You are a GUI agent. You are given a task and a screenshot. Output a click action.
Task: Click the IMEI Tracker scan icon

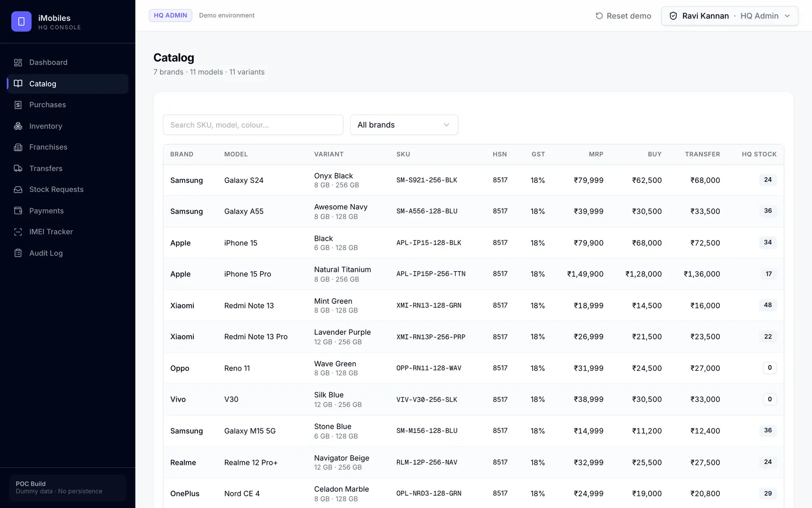click(18, 232)
